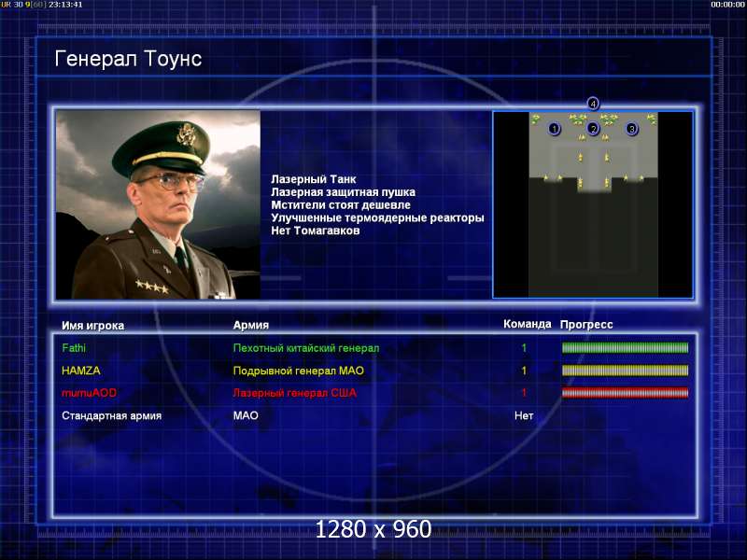The width and height of the screenshot is (747, 560).
Task: Click 'Подрывной генерал МАО' army text
Action: point(299,371)
